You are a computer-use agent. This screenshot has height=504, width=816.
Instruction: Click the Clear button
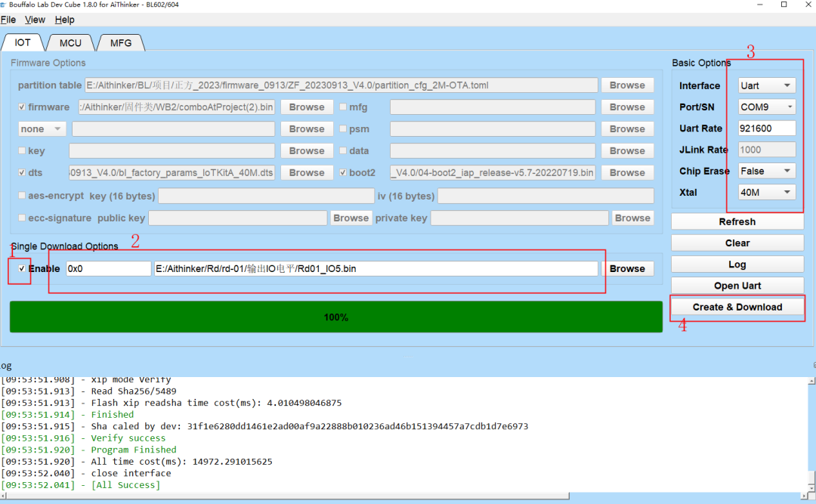(x=737, y=243)
